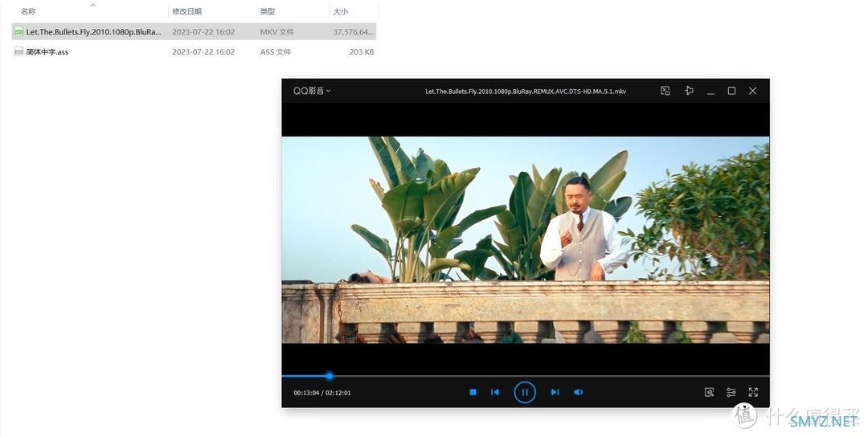Pause the movie with the pause button

(524, 392)
